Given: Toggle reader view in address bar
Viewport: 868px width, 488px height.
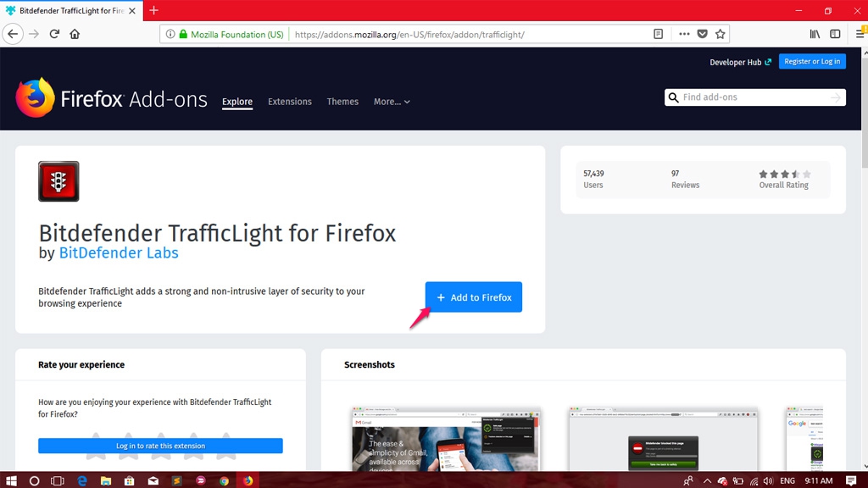Looking at the screenshot, I should point(658,34).
